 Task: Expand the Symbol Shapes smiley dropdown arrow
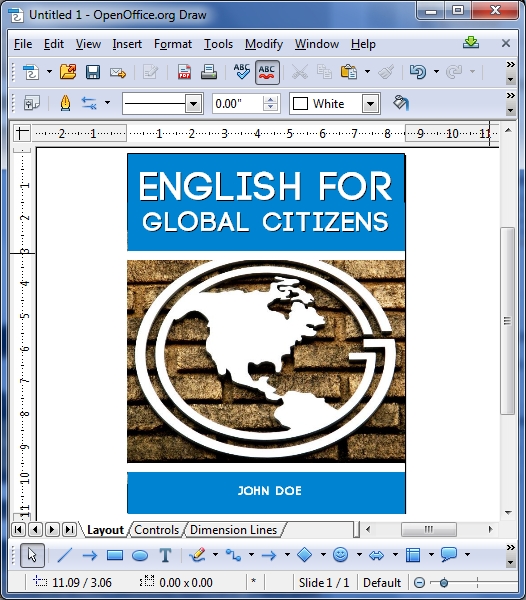point(359,554)
